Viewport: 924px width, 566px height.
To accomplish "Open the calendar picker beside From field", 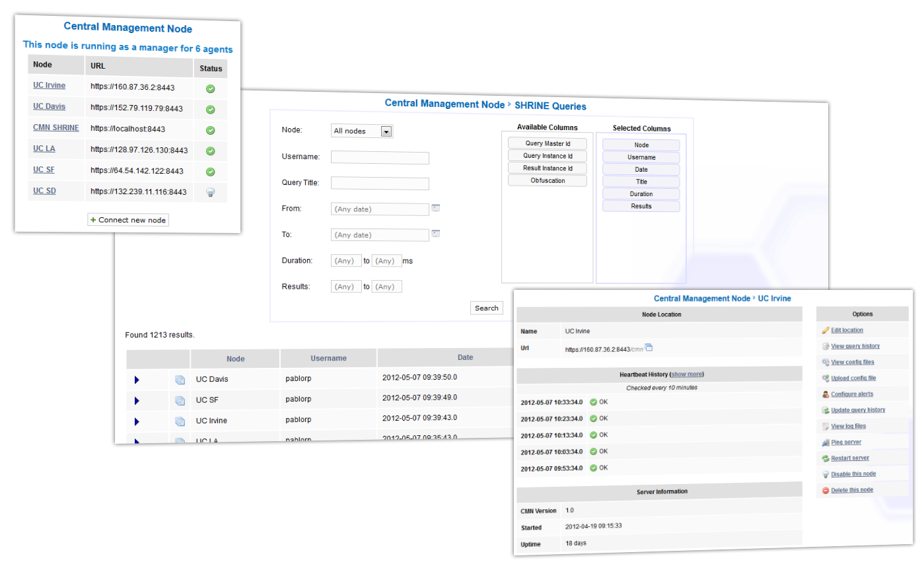I will click(436, 208).
